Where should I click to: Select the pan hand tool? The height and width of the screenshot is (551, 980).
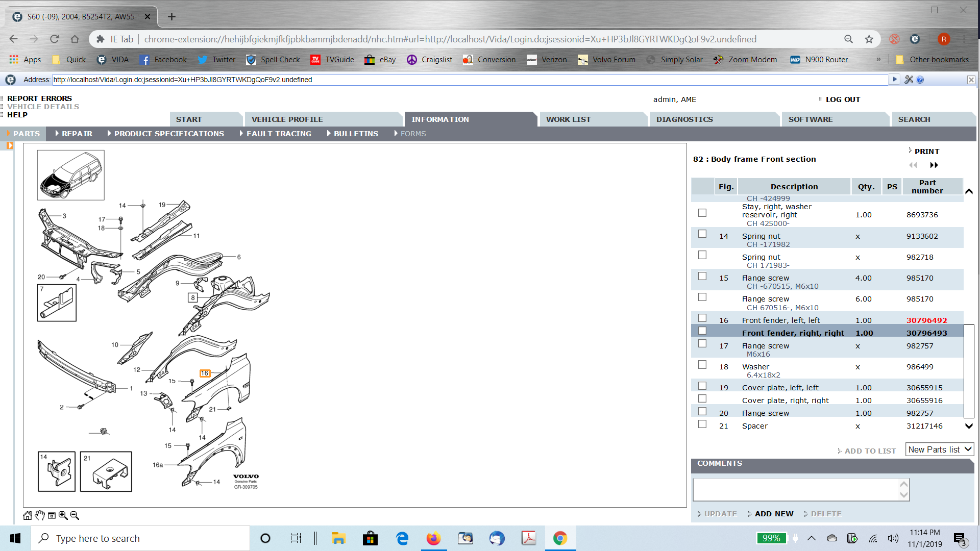[x=40, y=516]
